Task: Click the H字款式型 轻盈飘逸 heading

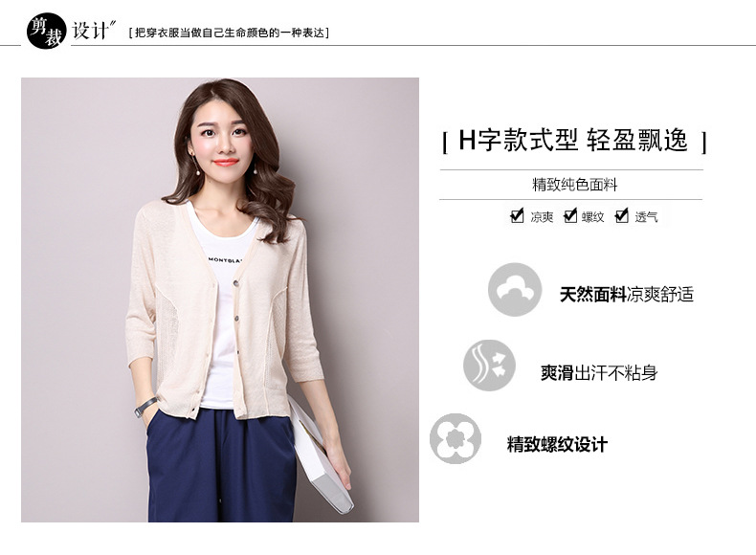Action: (573, 141)
